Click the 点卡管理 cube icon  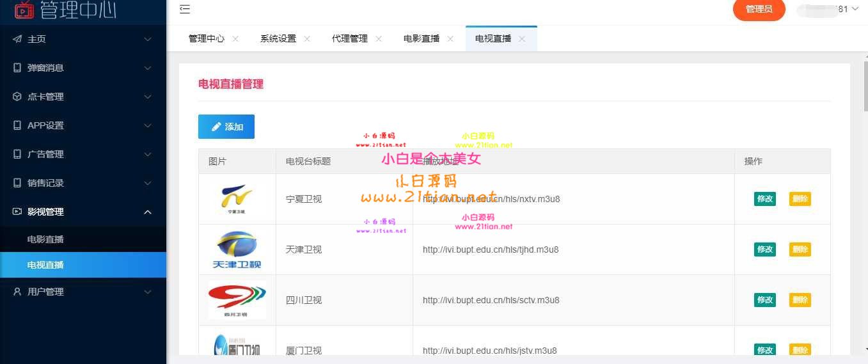coord(17,97)
